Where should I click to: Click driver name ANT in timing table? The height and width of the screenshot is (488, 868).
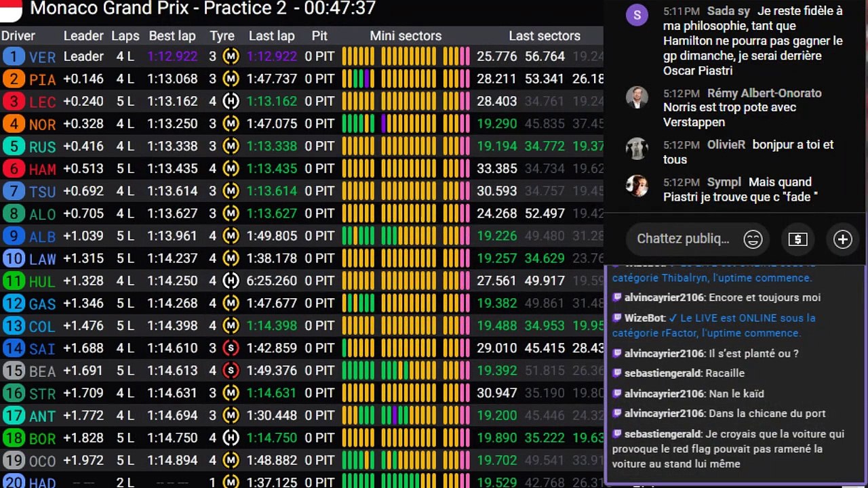42,415
